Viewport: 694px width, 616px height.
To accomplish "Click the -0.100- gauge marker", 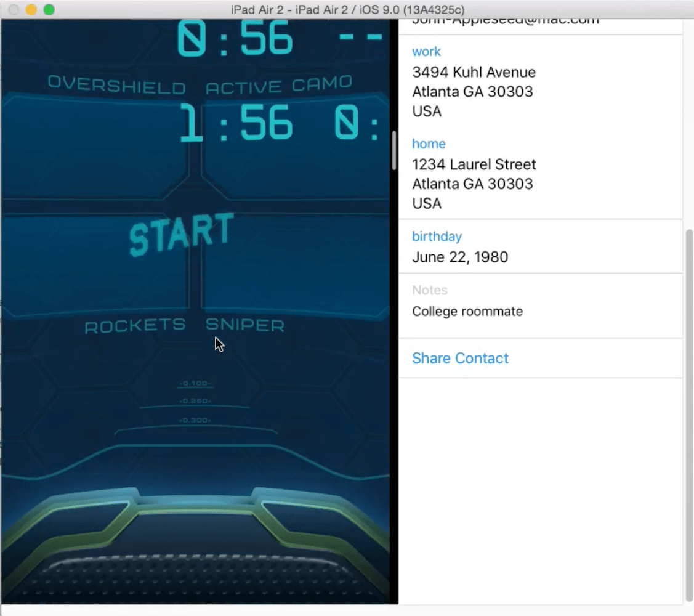I will coord(195,383).
